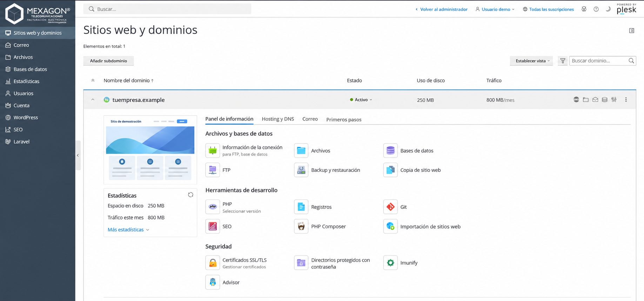The width and height of the screenshot is (644, 301).
Task: Open Backup y restauración
Action: click(327, 170)
